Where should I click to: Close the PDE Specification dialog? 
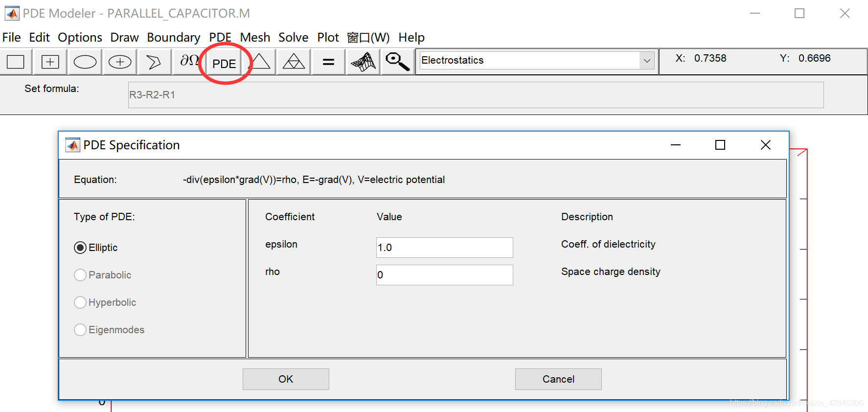coord(766,145)
